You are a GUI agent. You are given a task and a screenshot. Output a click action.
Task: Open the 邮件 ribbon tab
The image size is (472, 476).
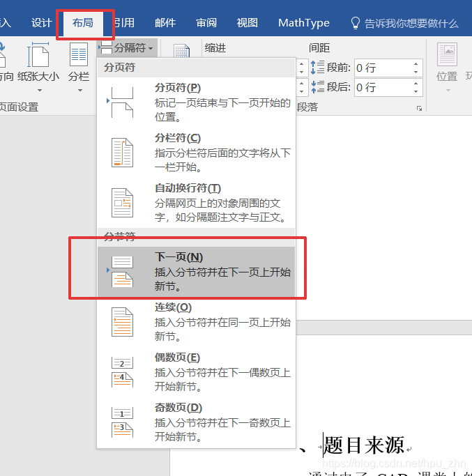click(x=165, y=23)
